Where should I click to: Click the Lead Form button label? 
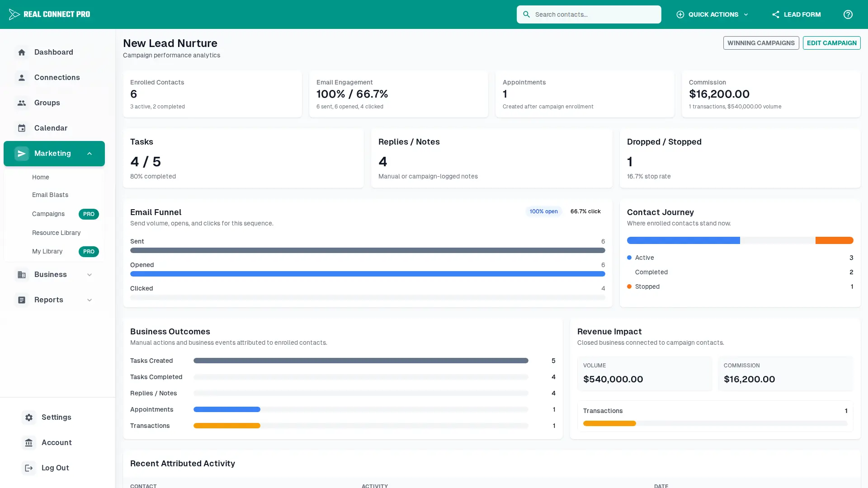(x=802, y=14)
